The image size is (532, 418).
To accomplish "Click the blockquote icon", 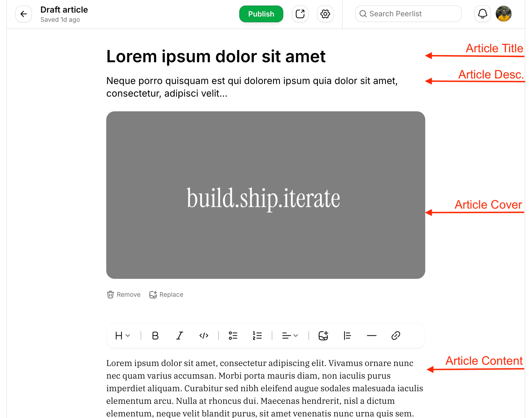I will 348,336.
